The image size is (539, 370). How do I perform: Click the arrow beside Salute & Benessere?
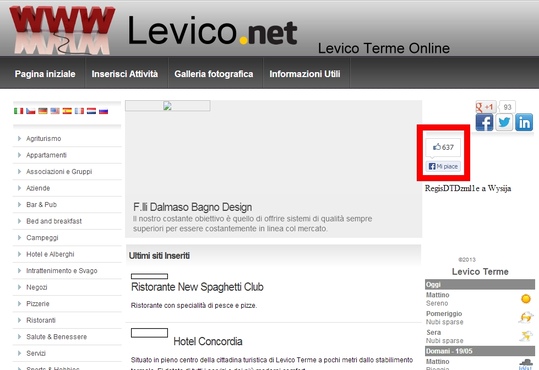[x=19, y=337]
